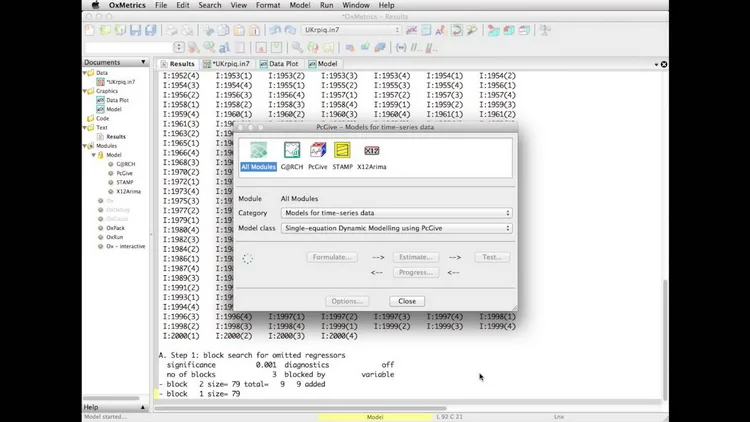Collapse the Data folder in Documents tree
The height and width of the screenshot is (422, 750).
(x=85, y=73)
